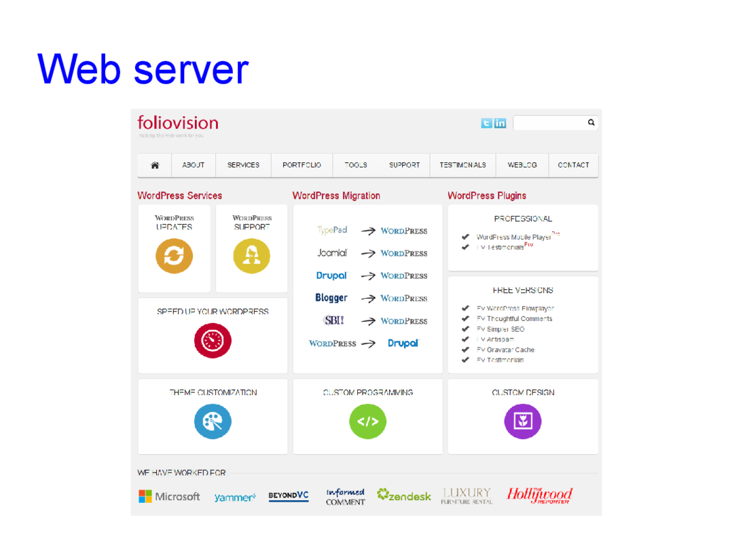Click the Informed Comment logo

[x=346, y=496]
